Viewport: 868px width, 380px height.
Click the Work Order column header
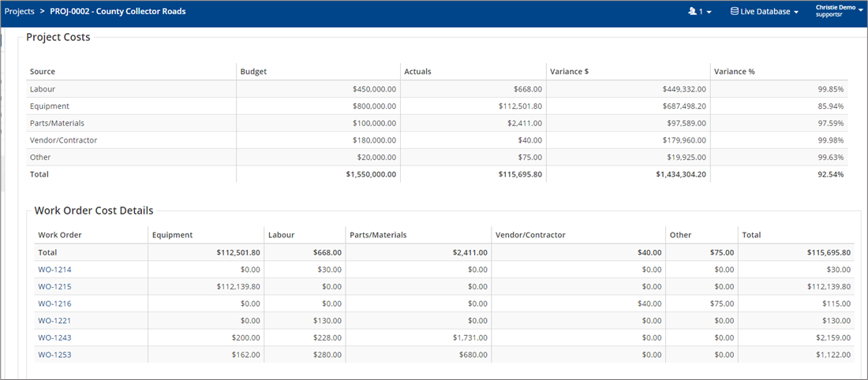tap(60, 234)
